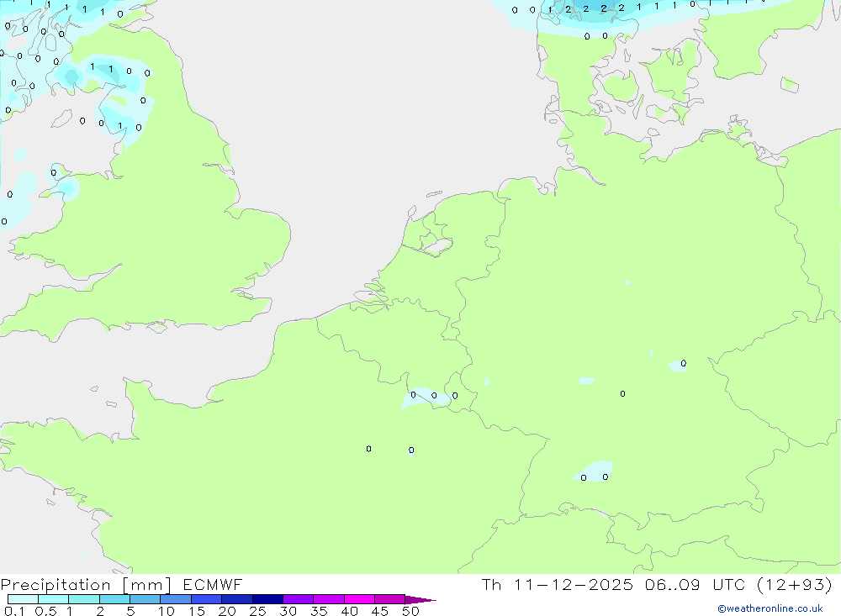Click the 0.1–0.5 mm legend swatch
Screen dimensions: 841x616
23,599
